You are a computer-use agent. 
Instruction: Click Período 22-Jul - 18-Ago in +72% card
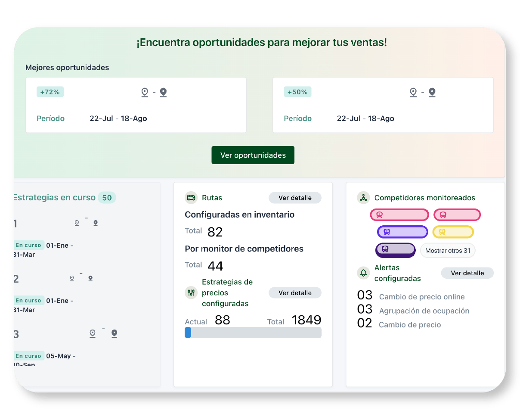(92, 118)
